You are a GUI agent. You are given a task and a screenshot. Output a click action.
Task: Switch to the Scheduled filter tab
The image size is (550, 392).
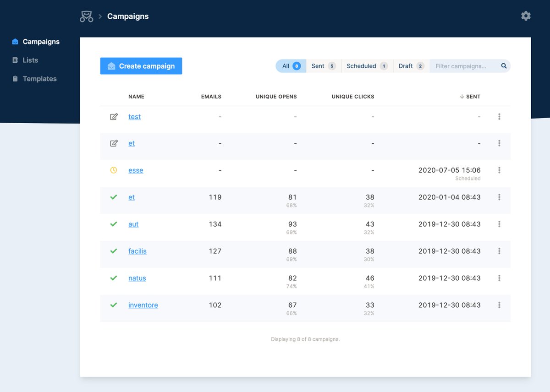367,66
